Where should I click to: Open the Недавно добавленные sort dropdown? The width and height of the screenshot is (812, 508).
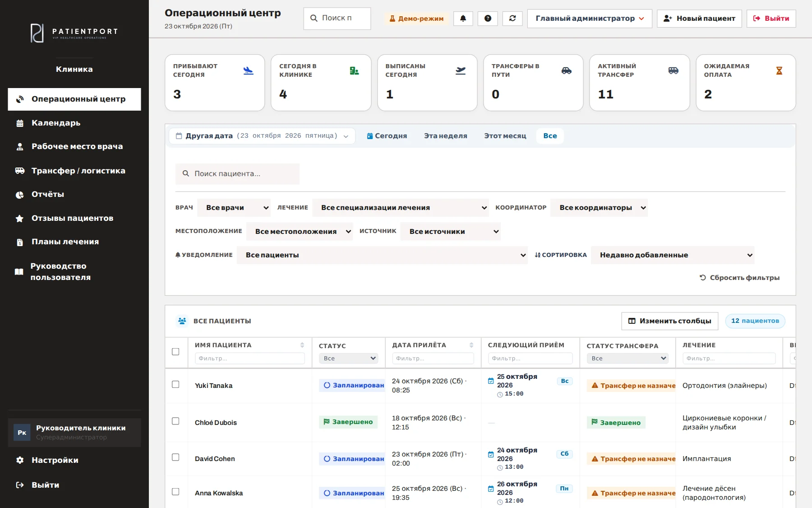pyautogui.click(x=673, y=255)
